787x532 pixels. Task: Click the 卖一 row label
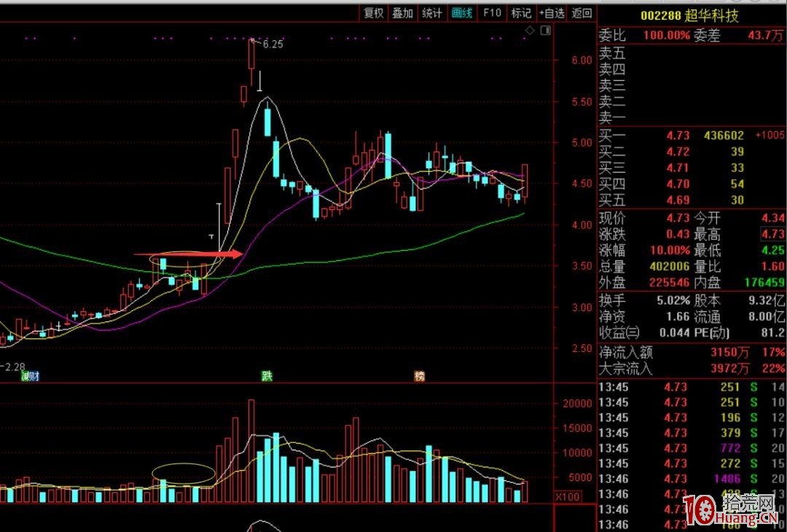pos(612,117)
